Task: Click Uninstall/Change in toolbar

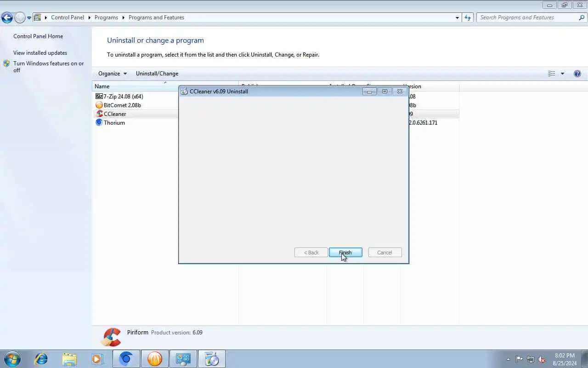Action: 157,74
